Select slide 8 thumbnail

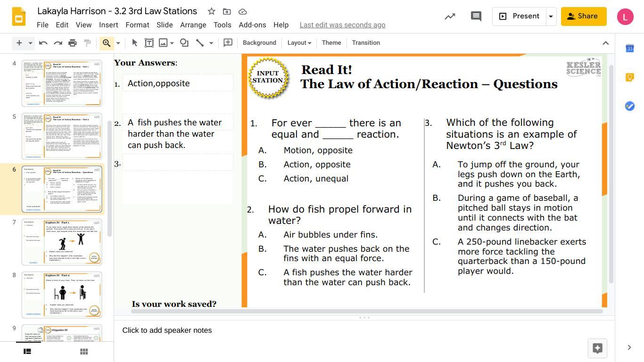coord(62,295)
